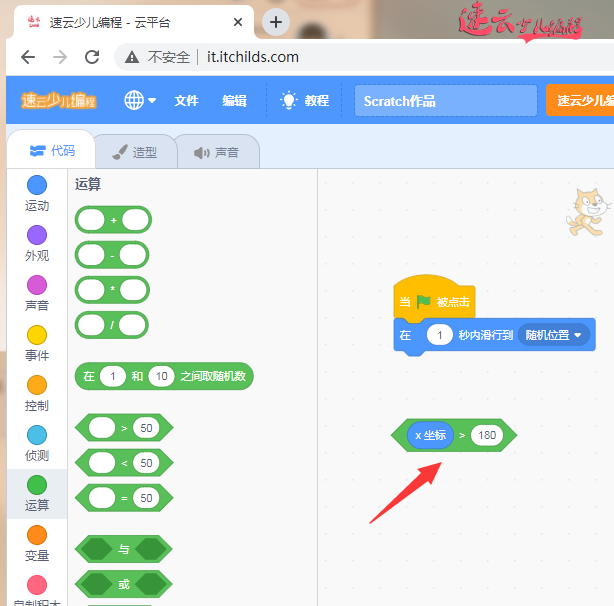Click the 50 field in the equals block
Screen dimensions: 614x606
pos(146,498)
